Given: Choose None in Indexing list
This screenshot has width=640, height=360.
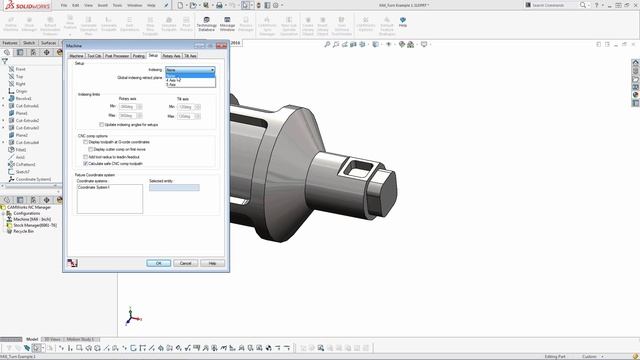Looking at the screenshot, I should pos(190,76).
